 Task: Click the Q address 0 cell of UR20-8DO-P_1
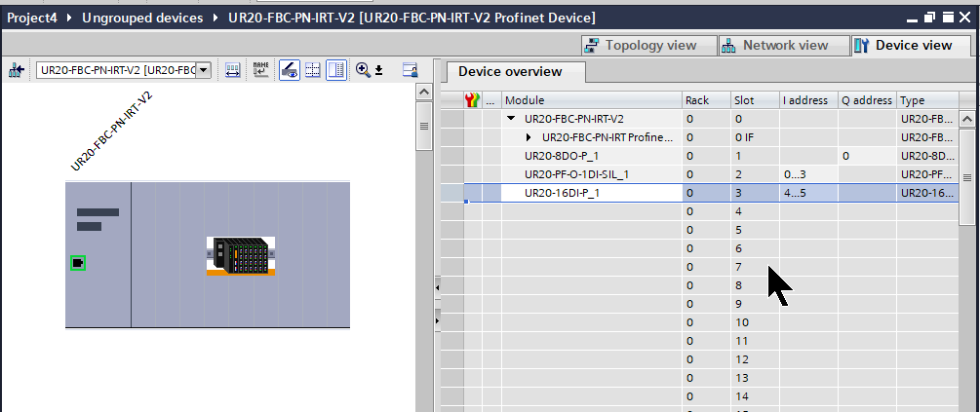coord(867,156)
